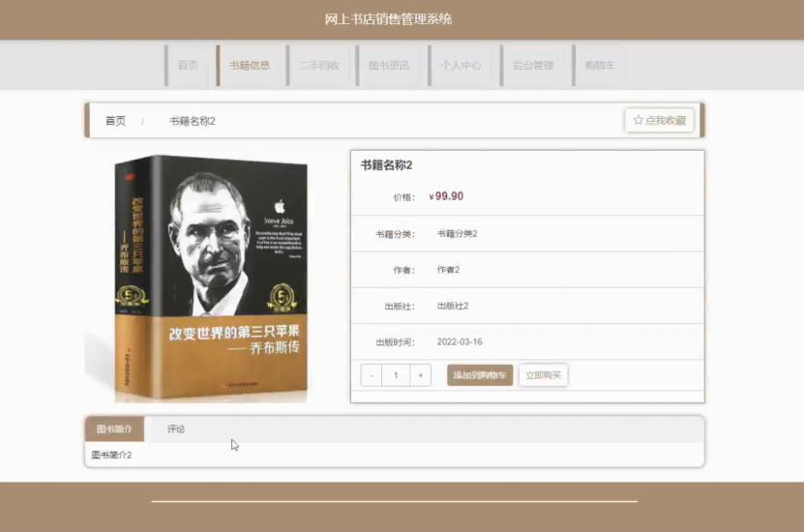Switch to the 评论 tab
Screen dimensions: 804x532
176,429
